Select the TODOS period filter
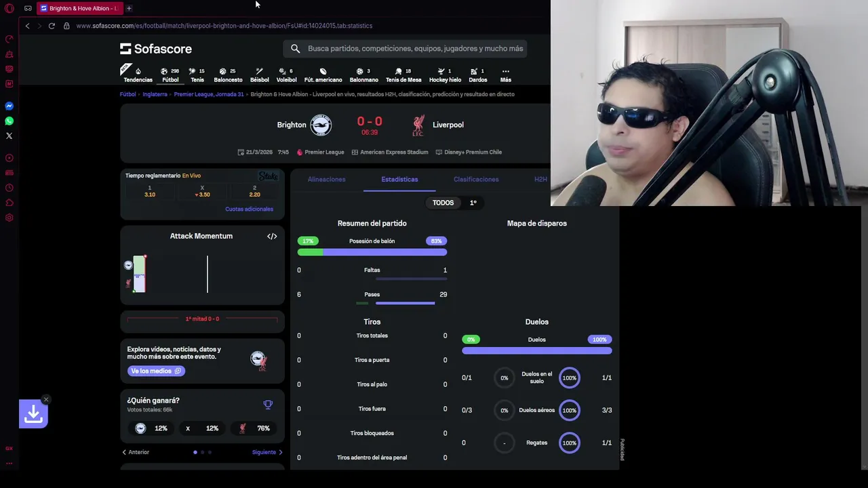The image size is (868, 488). click(443, 203)
